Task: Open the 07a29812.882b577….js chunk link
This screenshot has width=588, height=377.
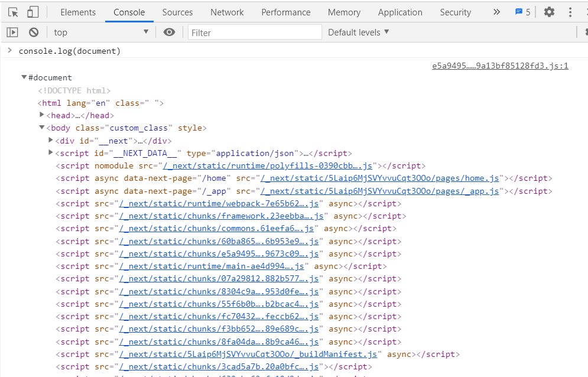Action: 219,279
